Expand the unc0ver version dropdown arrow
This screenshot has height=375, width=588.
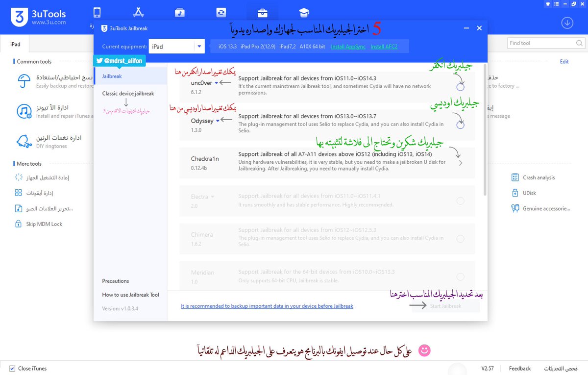217,83
